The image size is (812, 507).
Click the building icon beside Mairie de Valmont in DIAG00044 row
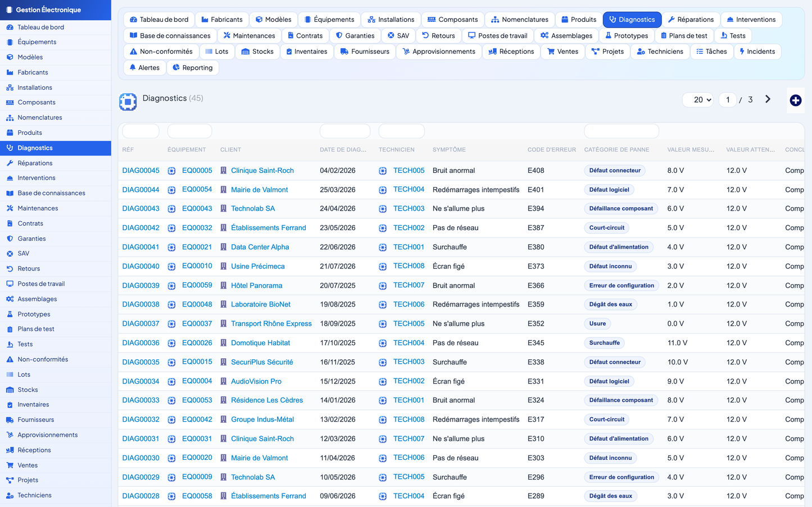[x=224, y=190]
